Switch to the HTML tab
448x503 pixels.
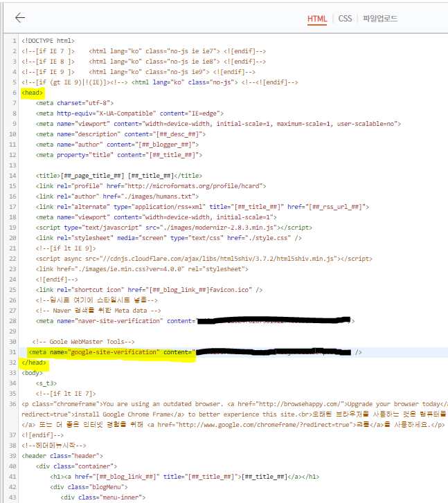(x=317, y=19)
